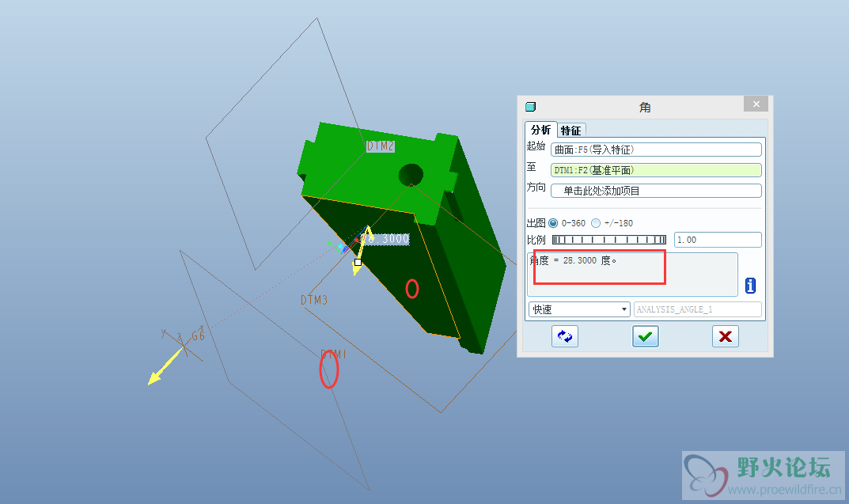Select the +/-180 radio option
849x504 pixels.
coord(596,223)
